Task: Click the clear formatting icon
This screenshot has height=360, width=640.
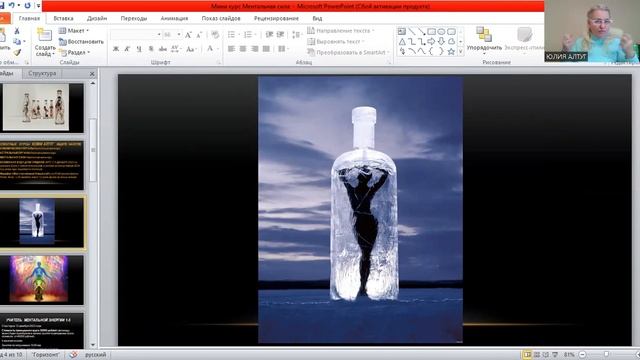Action: [215, 35]
